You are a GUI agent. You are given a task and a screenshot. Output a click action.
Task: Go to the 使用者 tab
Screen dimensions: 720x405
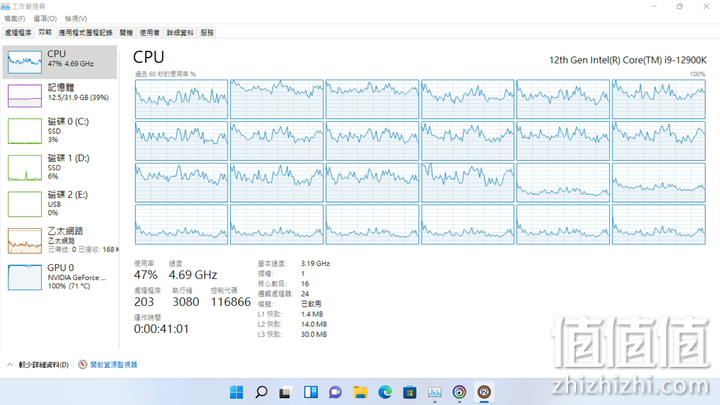coord(150,33)
